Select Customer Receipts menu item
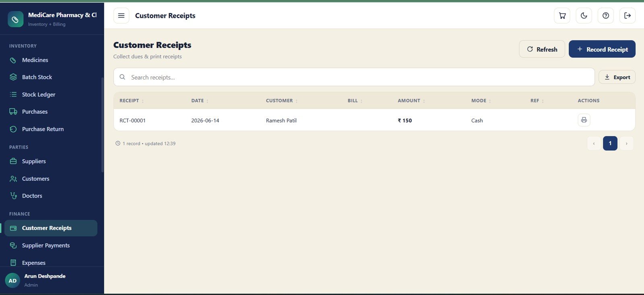The height and width of the screenshot is (295, 644). point(51,228)
